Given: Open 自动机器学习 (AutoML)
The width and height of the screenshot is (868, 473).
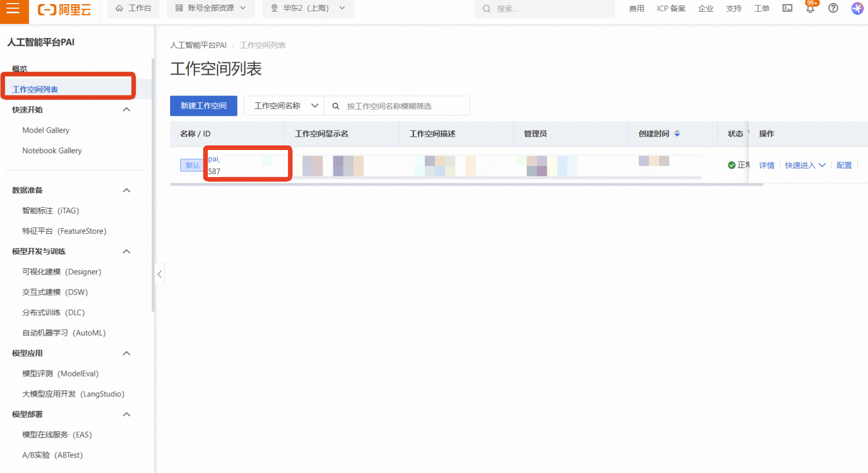Looking at the screenshot, I should [64, 333].
